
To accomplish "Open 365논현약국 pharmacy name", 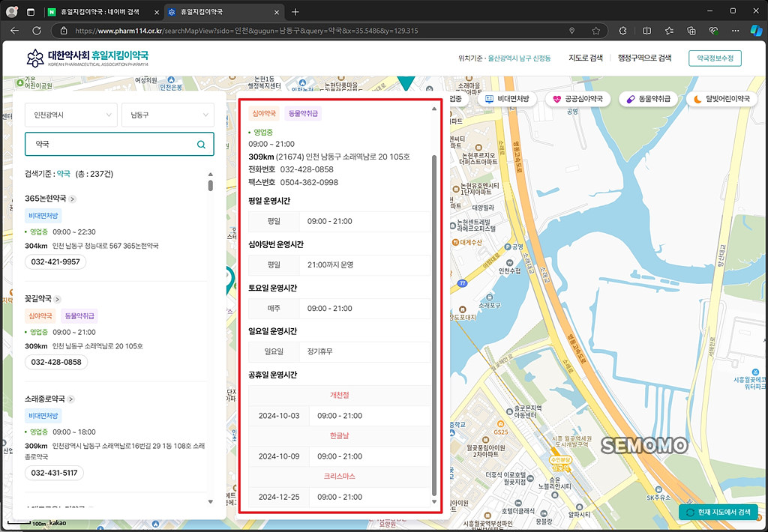I will coord(46,199).
